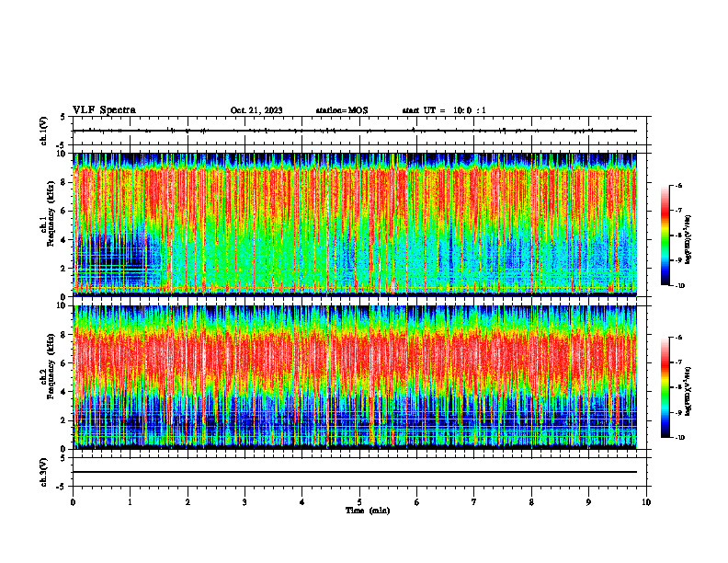Click the time axis tick label '5'
The height and width of the screenshot is (563, 728).
pyautogui.click(x=359, y=502)
